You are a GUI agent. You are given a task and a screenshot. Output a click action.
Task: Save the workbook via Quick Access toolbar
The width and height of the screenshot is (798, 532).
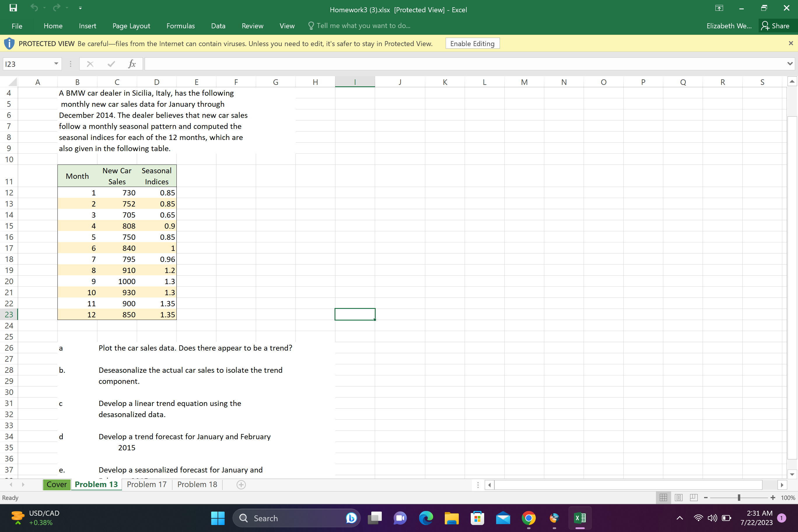(13, 8)
